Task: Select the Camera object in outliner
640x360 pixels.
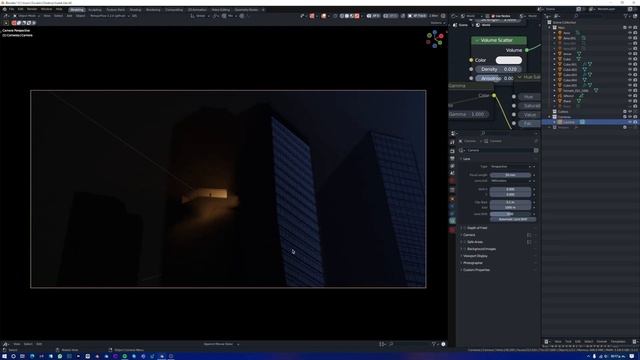Action: [x=569, y=122]
